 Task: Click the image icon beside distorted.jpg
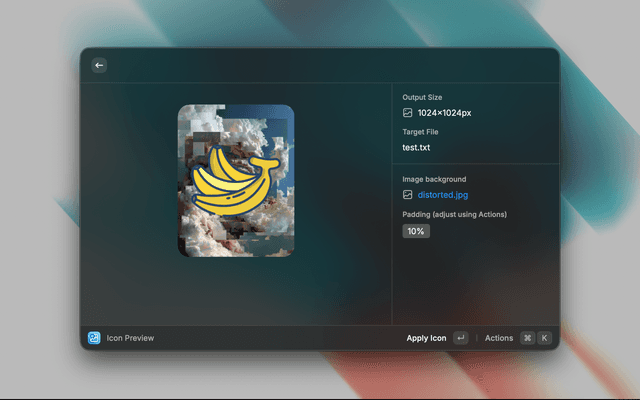[x=408, y=195]
